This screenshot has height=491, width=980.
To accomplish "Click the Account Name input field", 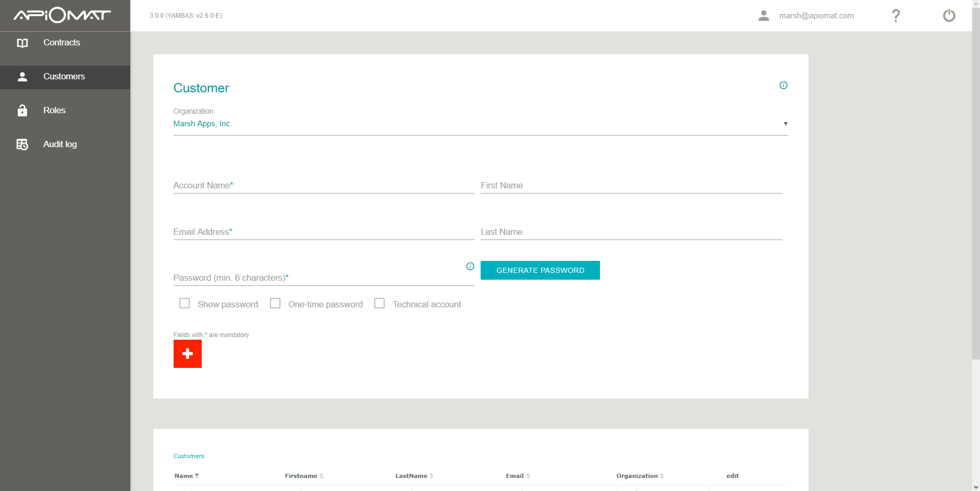I will click(324, 185).
